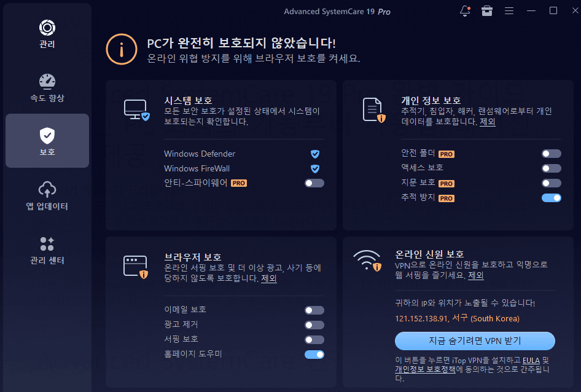
Task: Minimize the Advanced SystemCare window
Action: point(531,11)
